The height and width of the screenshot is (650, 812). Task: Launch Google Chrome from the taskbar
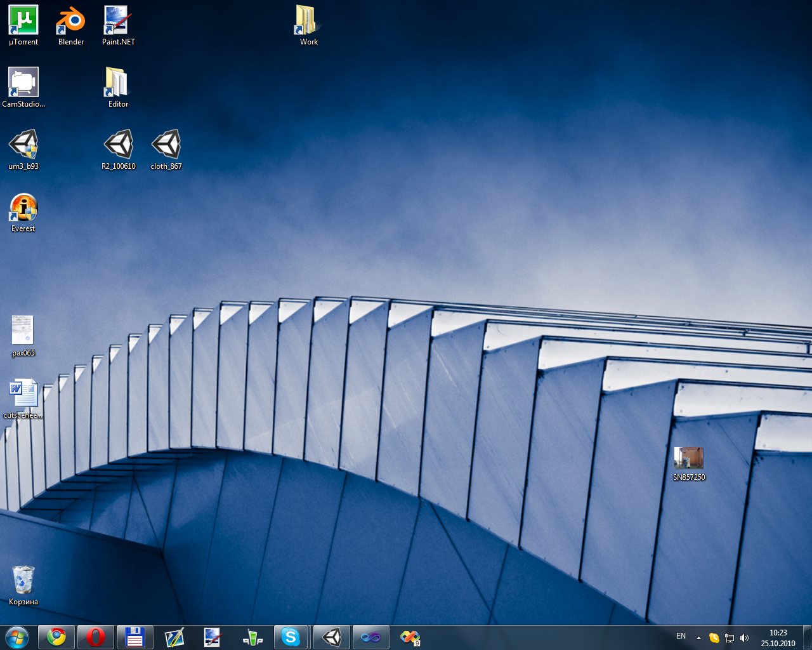coord(56,637)
